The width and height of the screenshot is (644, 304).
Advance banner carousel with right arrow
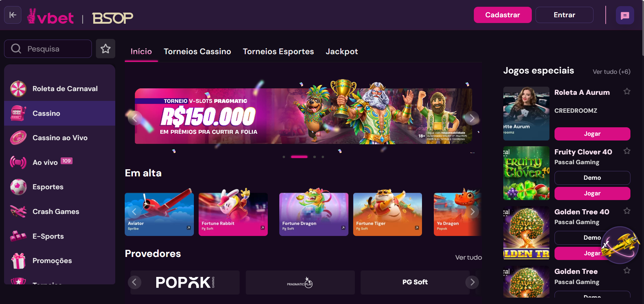[x=472, y=118]
